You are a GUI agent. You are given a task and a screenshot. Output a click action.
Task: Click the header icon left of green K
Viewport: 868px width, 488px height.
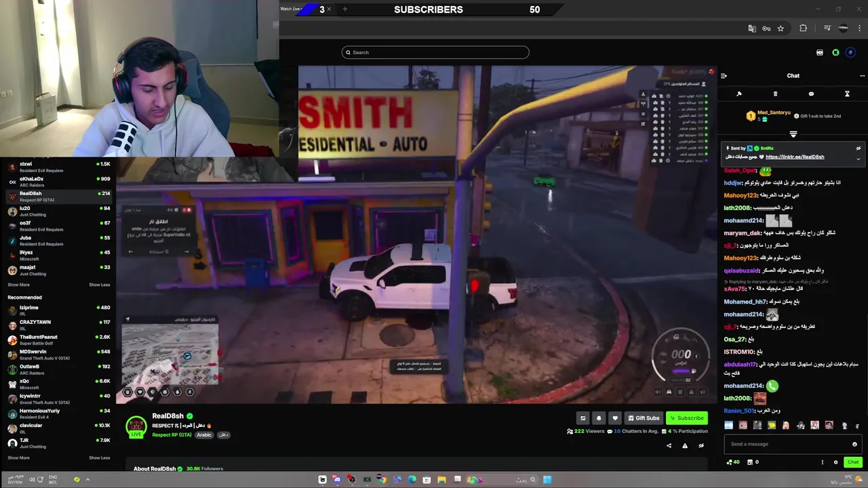[819, 52]
